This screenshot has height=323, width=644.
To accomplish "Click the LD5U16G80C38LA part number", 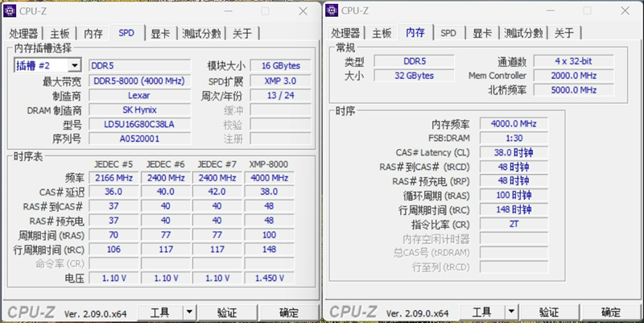I will [x=139, y=124].
